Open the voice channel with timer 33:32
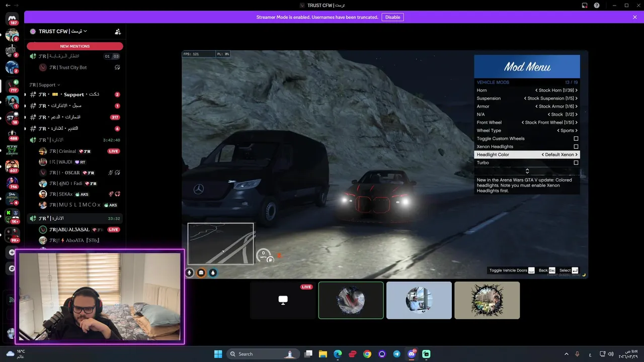 (74, 218)
